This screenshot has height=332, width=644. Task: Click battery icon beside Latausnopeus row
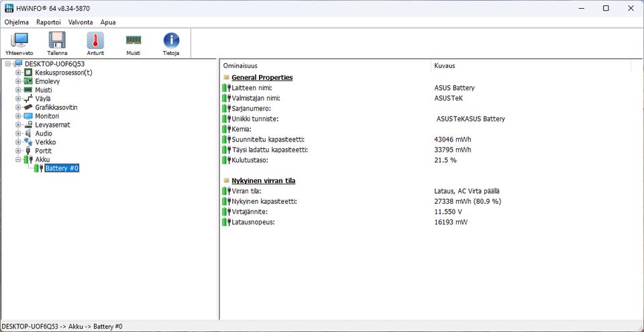click(226, 222)
